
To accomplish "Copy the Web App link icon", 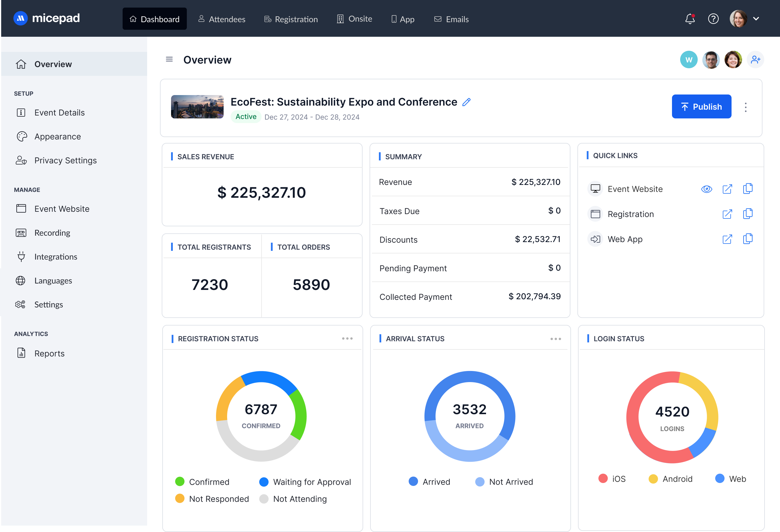I will tap(748, 239).
